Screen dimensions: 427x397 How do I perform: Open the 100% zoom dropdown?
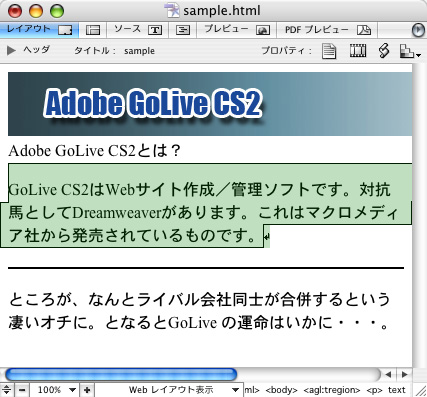click(56, 390)
